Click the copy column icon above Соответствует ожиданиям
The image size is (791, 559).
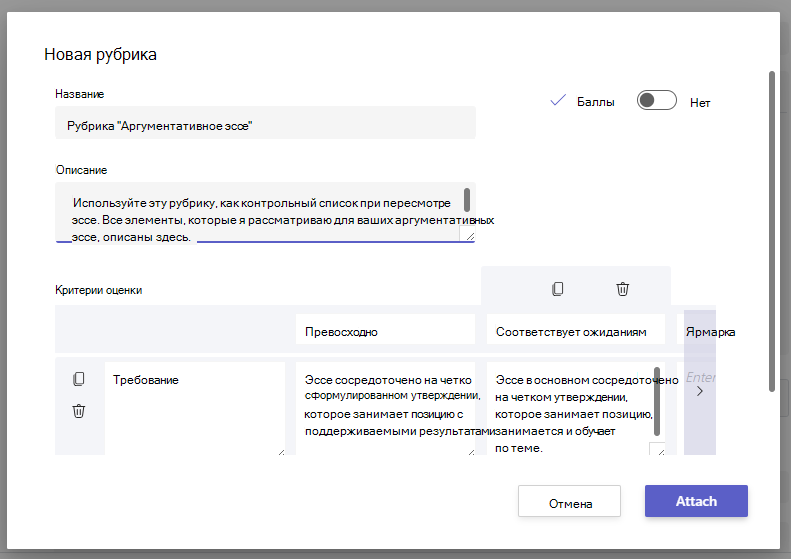(557, 289)
